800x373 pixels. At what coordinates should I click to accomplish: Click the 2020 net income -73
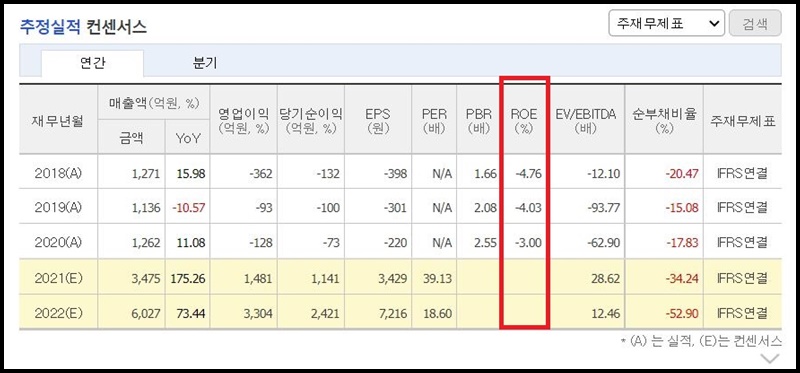331,243
